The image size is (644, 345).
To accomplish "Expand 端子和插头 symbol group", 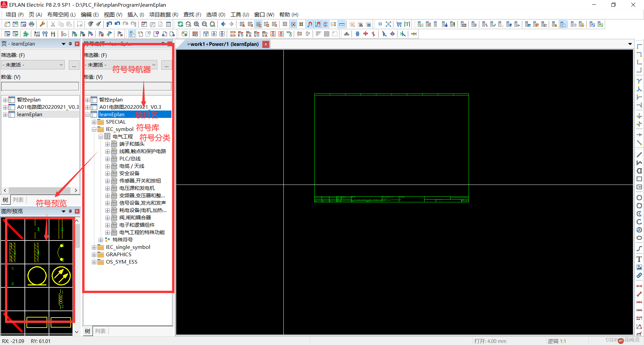I will (107, 144).
